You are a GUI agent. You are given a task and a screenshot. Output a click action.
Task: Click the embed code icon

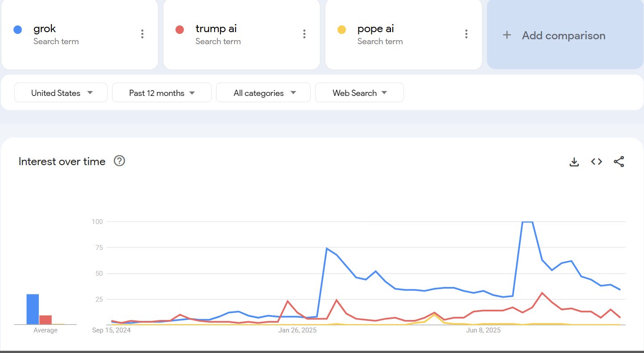point(596,162)
